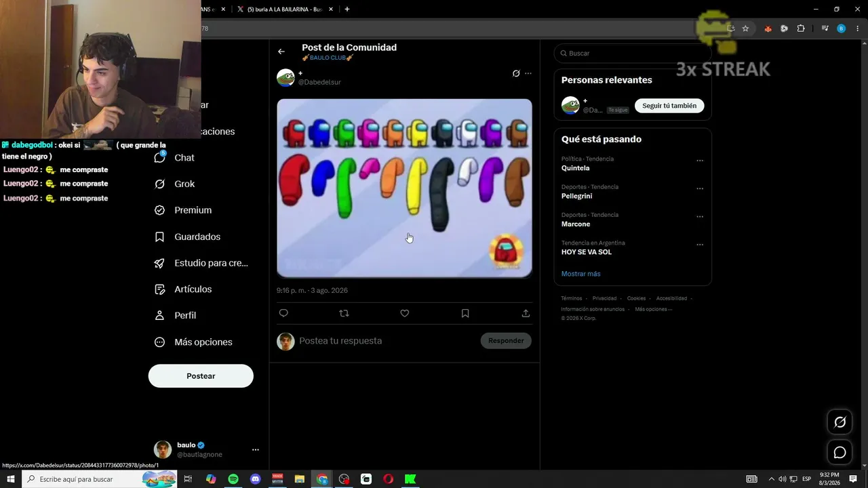Open the Términos footer link
The width and height of the screenshot is (868, 488).
(571, 298)
